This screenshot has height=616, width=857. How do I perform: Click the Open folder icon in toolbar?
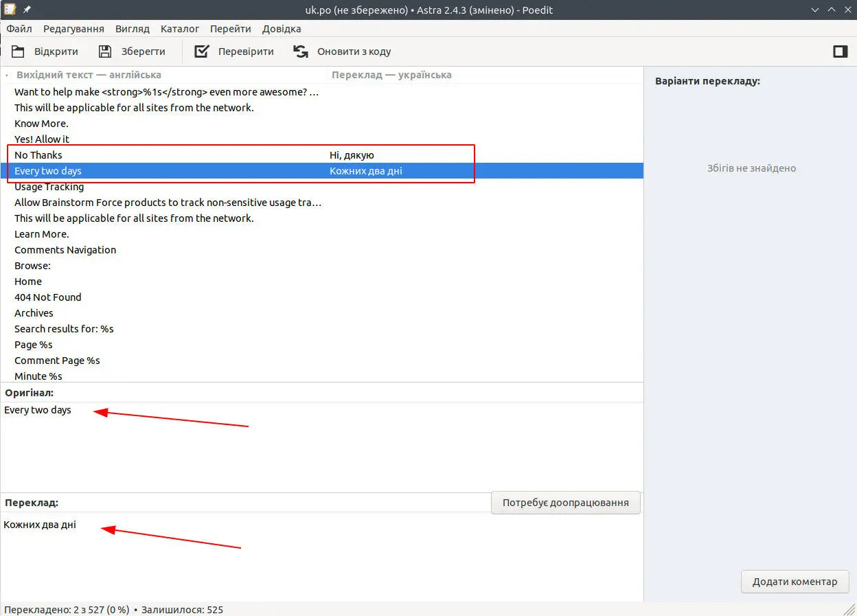tap(18, 52)
